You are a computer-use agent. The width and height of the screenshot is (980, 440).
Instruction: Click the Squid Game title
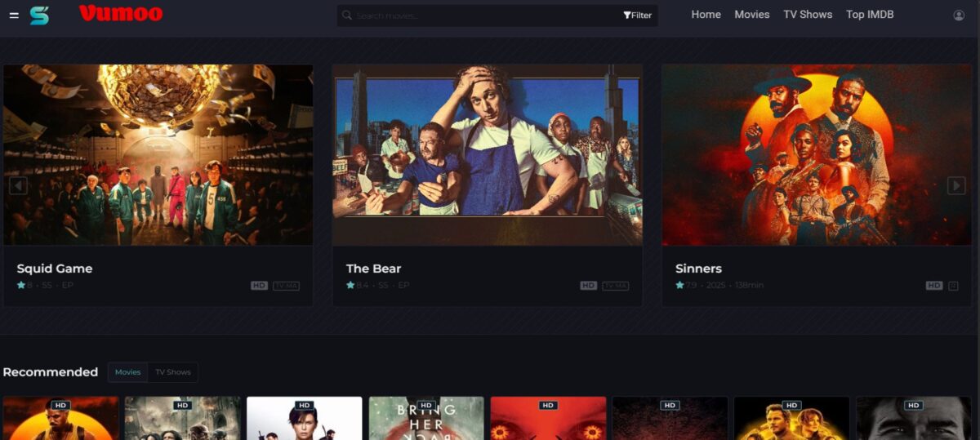[55, 269]
